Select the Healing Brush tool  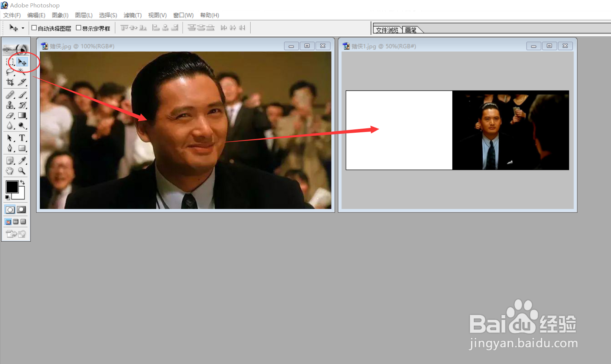(10, 95)
